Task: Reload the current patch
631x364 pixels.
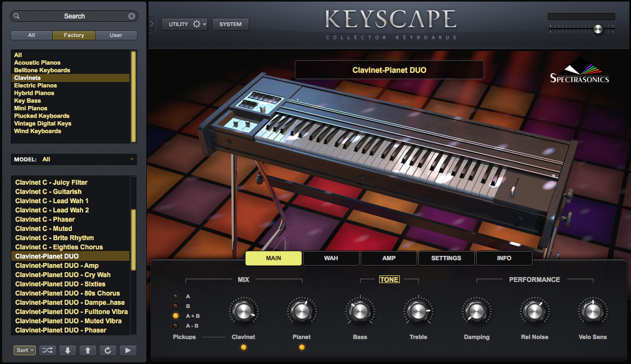Action: tap(108, 350)
